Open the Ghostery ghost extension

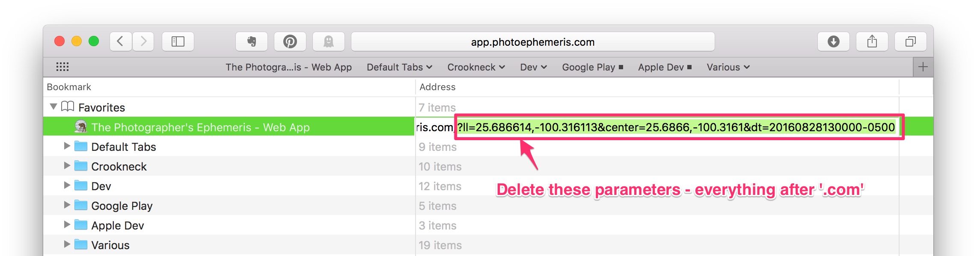tap(329, 41)
